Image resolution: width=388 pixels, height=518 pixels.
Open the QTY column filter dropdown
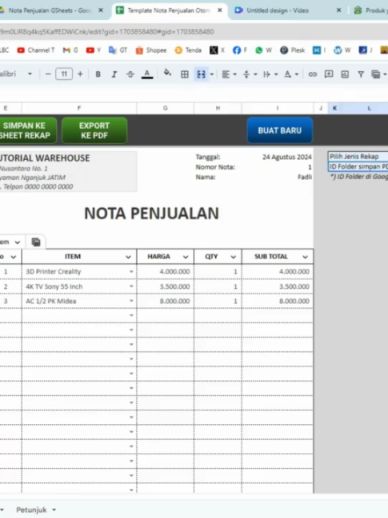[x=233, y=257]
